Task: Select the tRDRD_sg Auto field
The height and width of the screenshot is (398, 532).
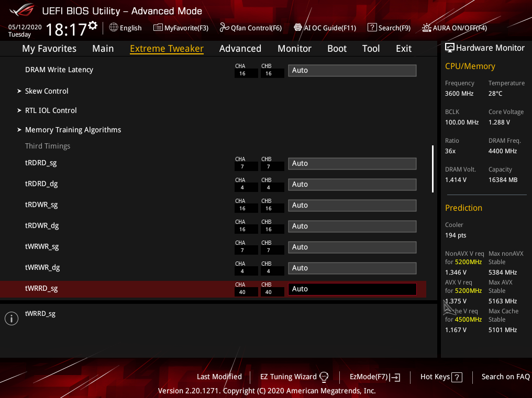Action: (352, 163)
